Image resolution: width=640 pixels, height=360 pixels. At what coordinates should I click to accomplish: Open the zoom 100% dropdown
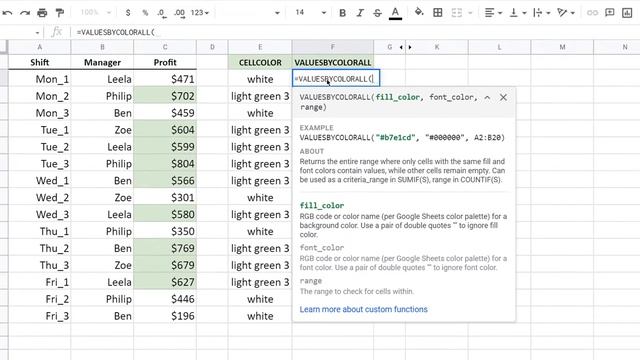(x=96, y=13)
